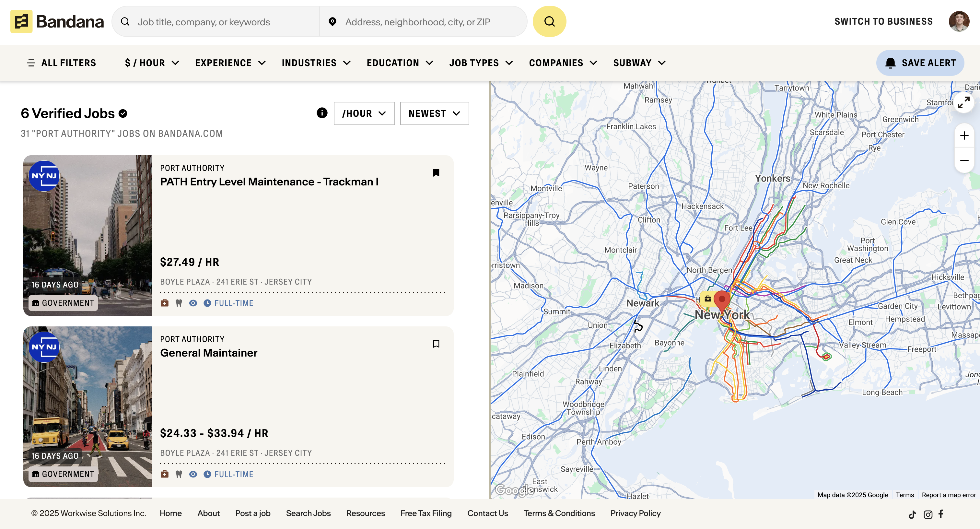Expand the Industries filter dropdown
980x529 pixels.
click(x=316, y=63)
